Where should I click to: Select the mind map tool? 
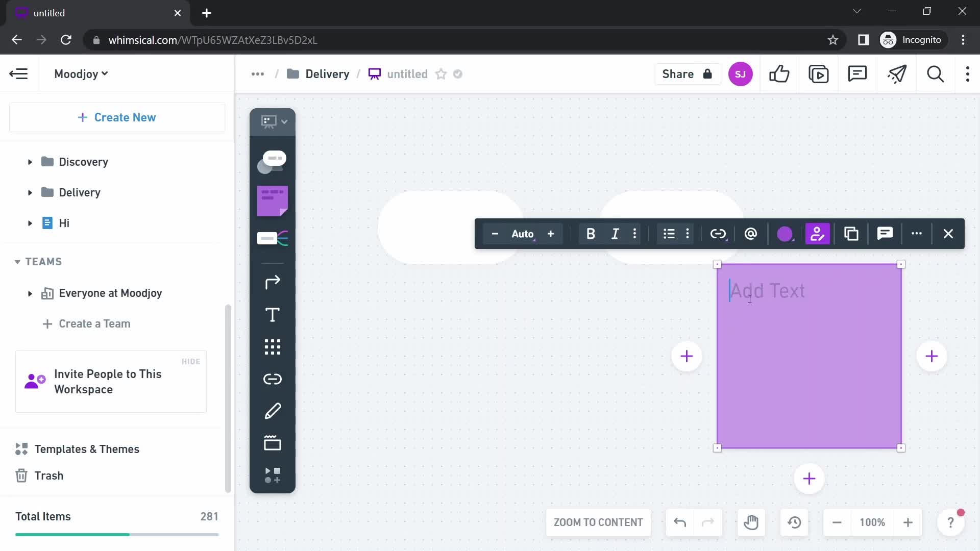point(273,238)
